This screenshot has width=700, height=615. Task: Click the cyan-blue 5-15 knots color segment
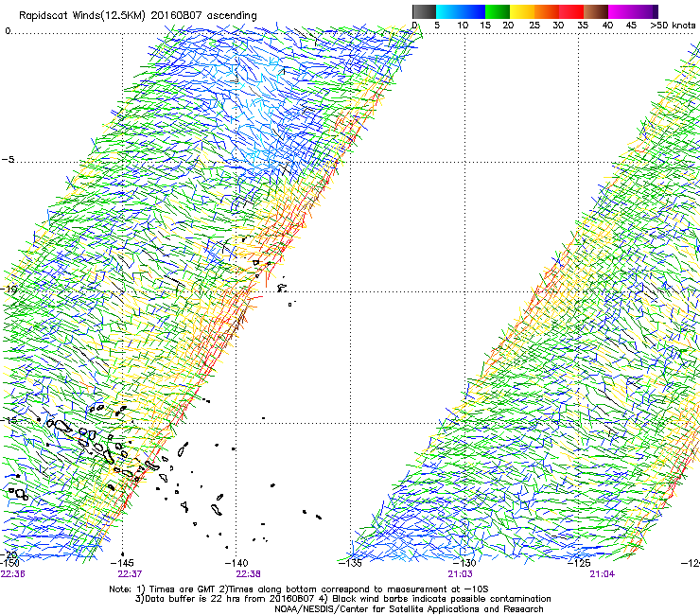tap(461, 11)
